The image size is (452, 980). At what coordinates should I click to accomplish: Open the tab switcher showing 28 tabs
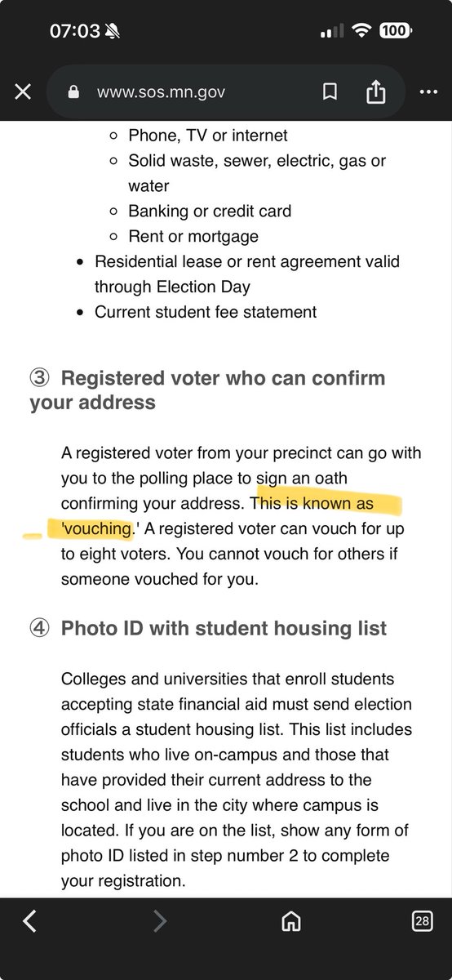422,922
